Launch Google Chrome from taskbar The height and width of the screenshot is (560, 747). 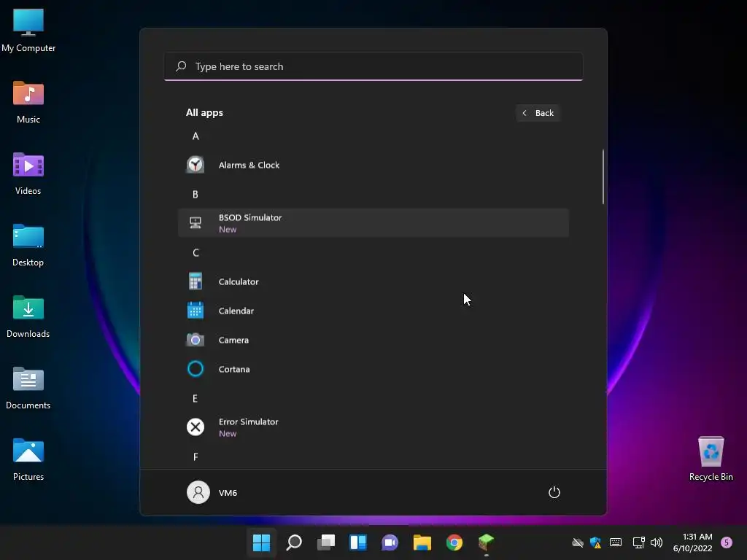click(454, 542)
